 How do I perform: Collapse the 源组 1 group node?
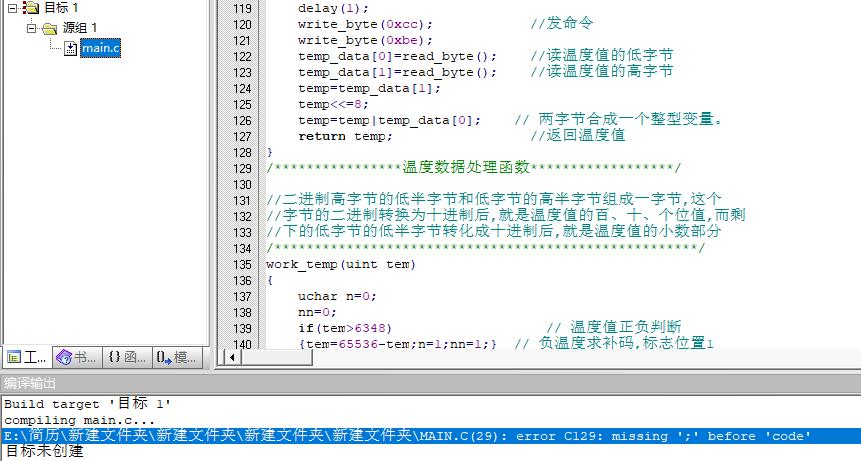31,28
